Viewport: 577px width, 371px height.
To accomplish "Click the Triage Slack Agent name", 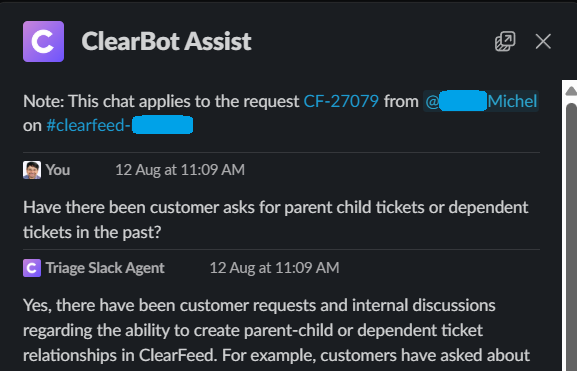I will tap(105, 268).
